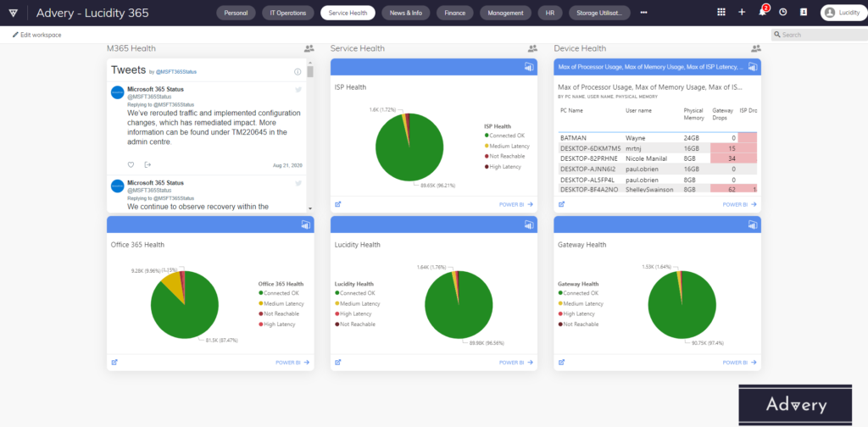Click Device Health column audience icon
This screenshot has width=868, height=427.
tap(756, 48)
